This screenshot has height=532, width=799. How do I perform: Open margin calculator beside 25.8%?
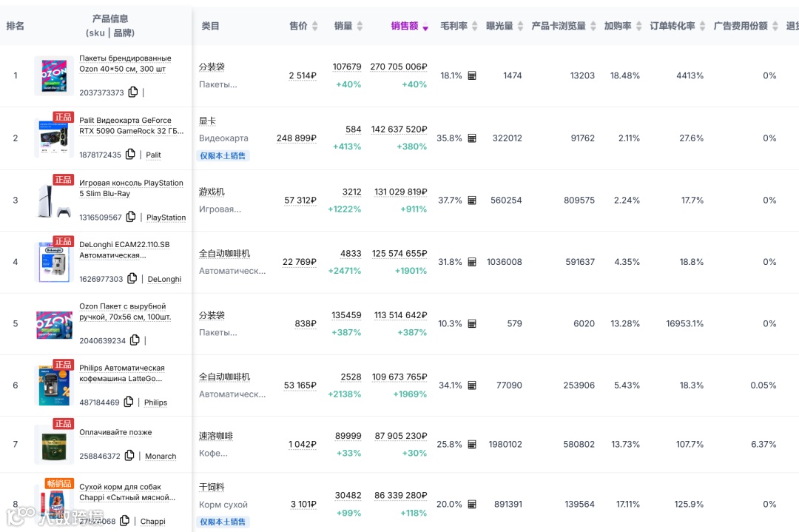[472, 445]
